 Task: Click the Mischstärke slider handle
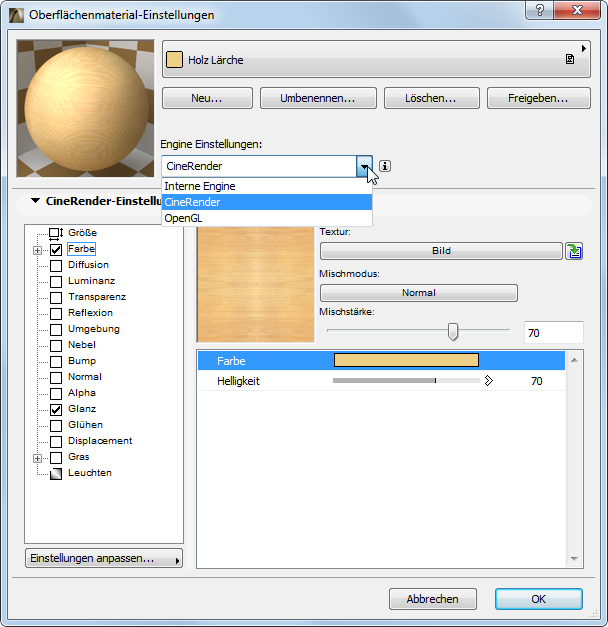(x=452, y=331)
